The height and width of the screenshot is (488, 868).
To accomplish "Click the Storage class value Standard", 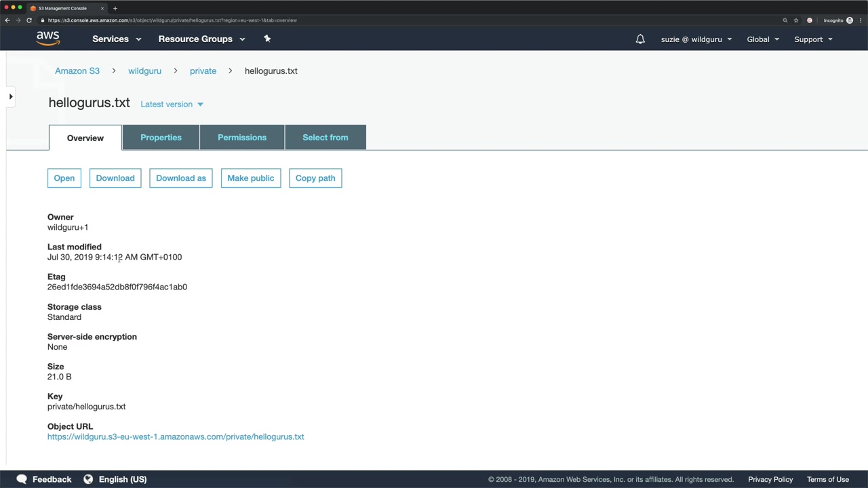I will [64, 317].
